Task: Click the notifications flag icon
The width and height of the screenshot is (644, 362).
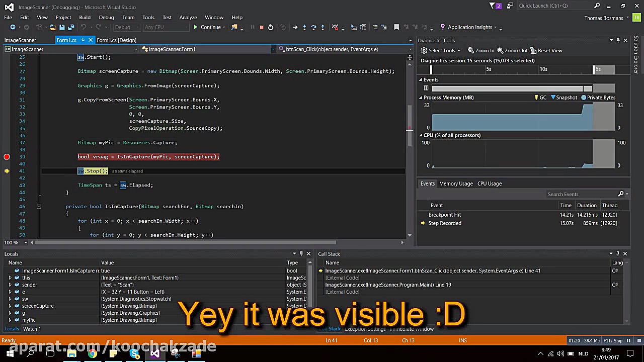Action: [x=495, y=6]
